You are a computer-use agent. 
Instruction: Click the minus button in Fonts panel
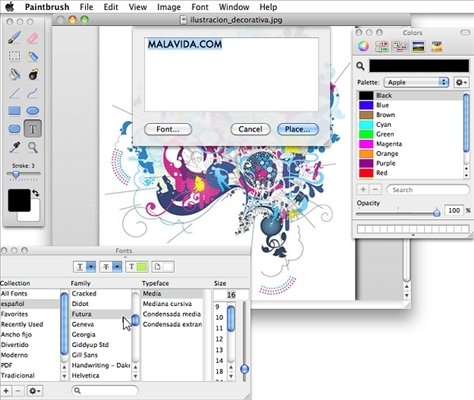click(18, 391)
